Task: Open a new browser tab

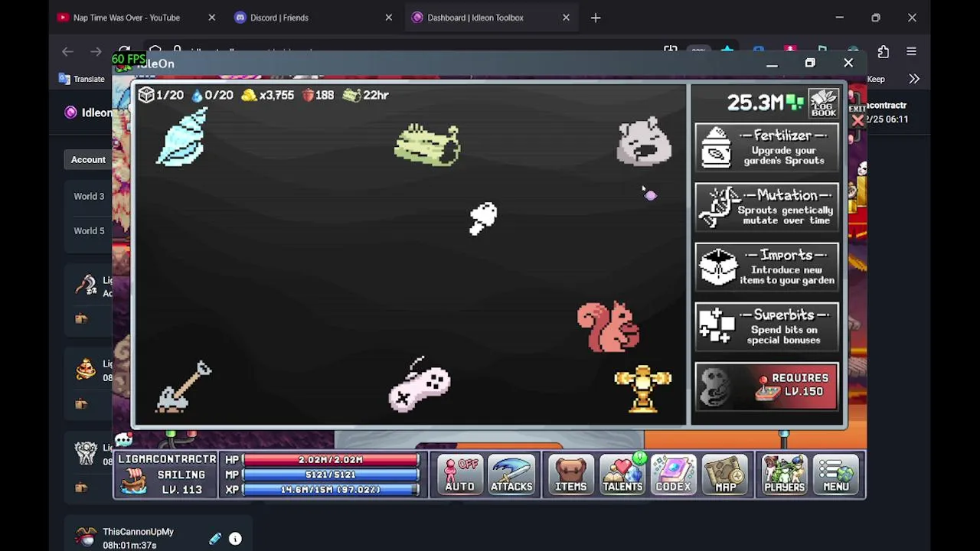Action: pos(596,18)
